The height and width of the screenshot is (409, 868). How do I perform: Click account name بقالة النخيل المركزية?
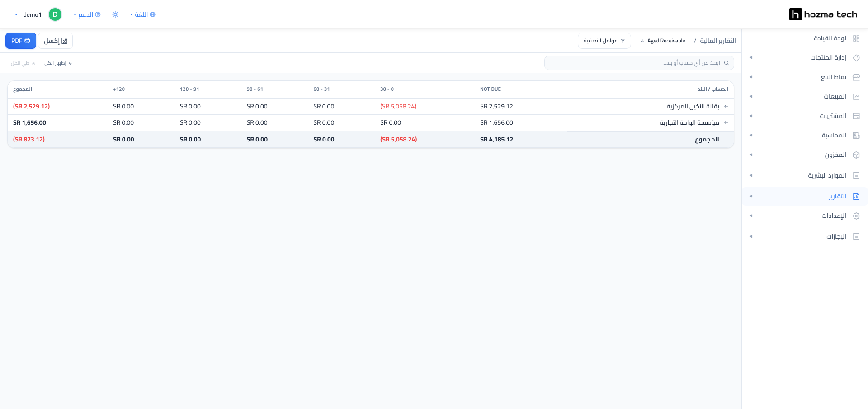point(693,106)
